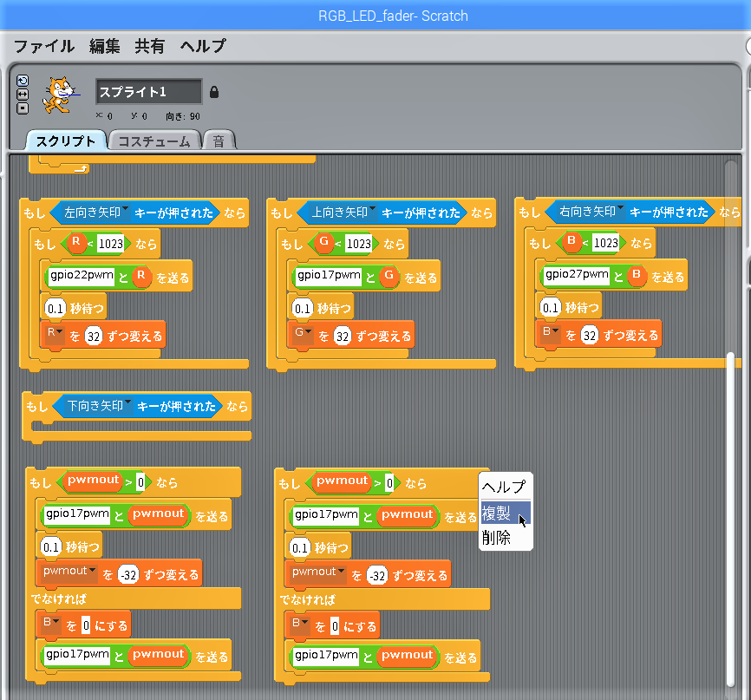Click the G variable reporter in the gpio17pwm block

tap(389, 277)
